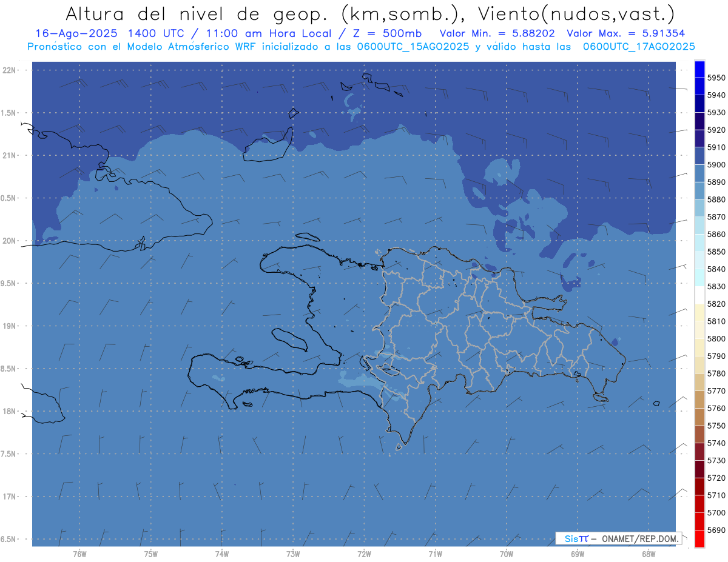728x562 pixels.
Task: Click legend value '5780'
Action: [716, 373]
